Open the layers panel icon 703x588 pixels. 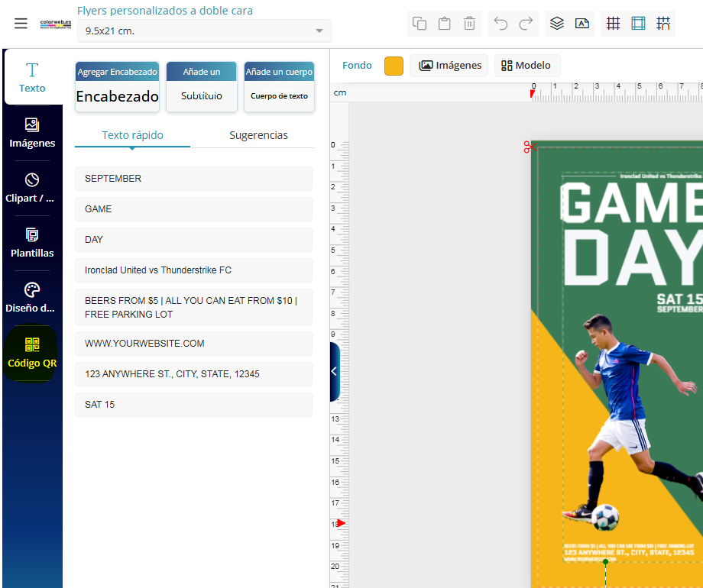(557, 24)
